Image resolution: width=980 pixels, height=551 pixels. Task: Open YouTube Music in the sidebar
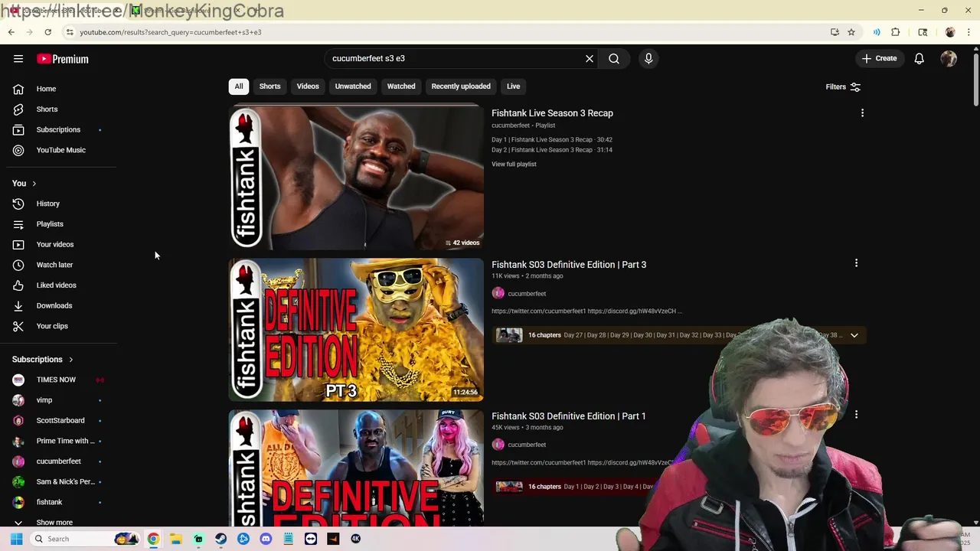click(61, 150)
